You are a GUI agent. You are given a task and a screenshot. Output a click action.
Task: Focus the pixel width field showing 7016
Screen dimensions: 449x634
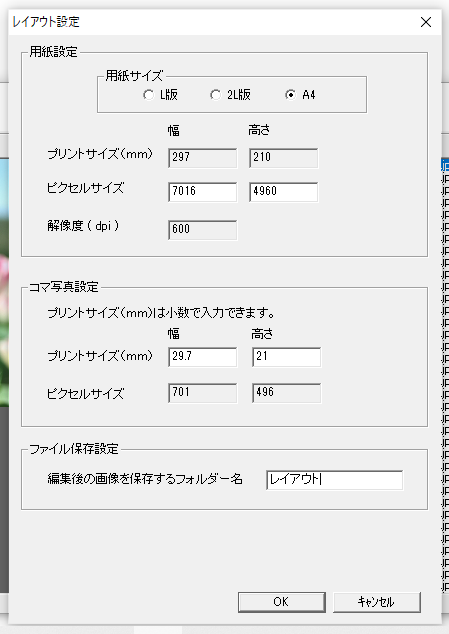click(203, 192)
